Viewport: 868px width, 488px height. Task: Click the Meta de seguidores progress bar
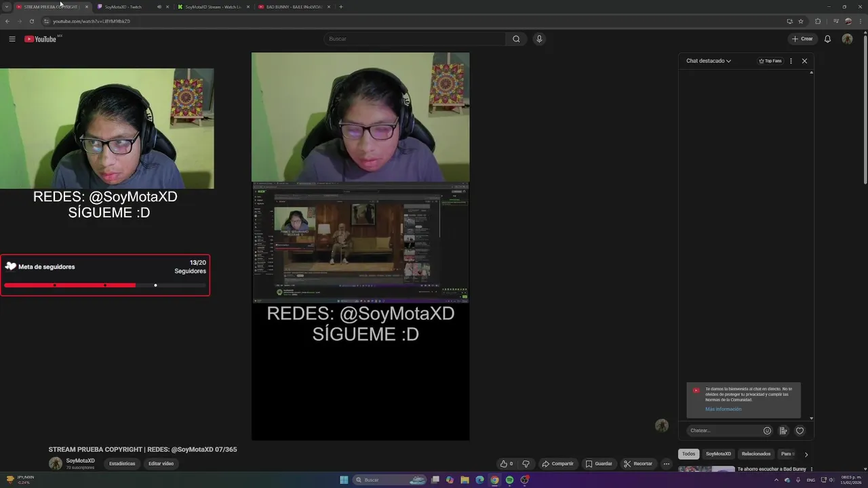pyautogui.click(x=105, y=285)
